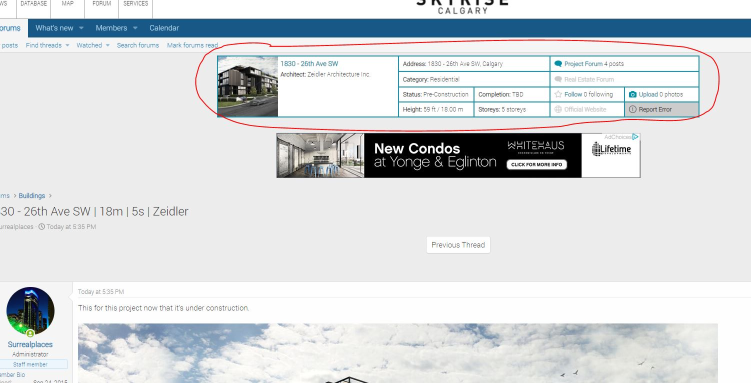Screen dimensions: 751x383
Task: Click the Real Estate Forum bubble icon
Action: [558, 79]
